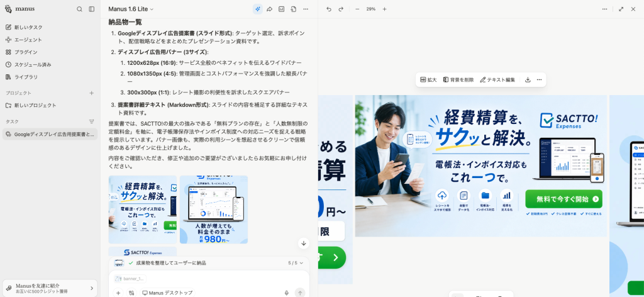This screenshot has height=297, width=644.
Task: Open task filter icon beside タスク
Action: (92, 121)
